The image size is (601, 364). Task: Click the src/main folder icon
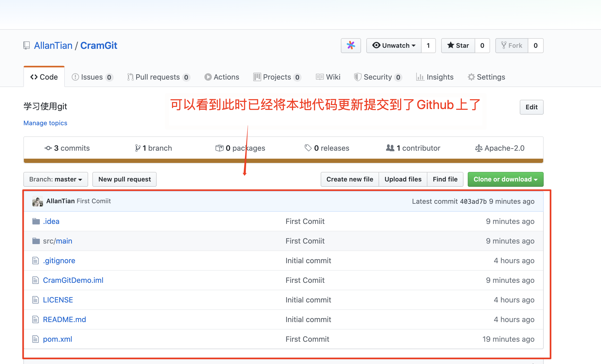point(36,241)
